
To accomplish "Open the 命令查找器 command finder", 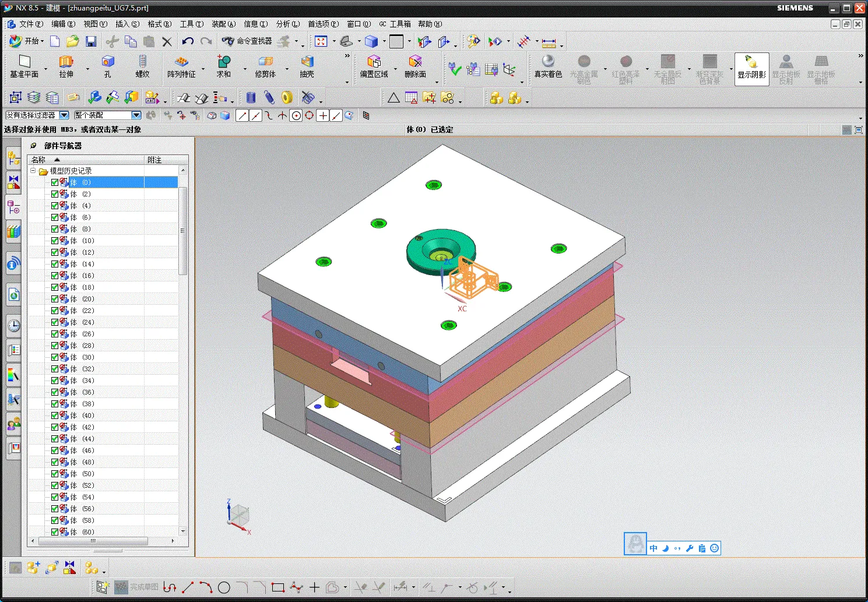I will [x=247, y=41].
